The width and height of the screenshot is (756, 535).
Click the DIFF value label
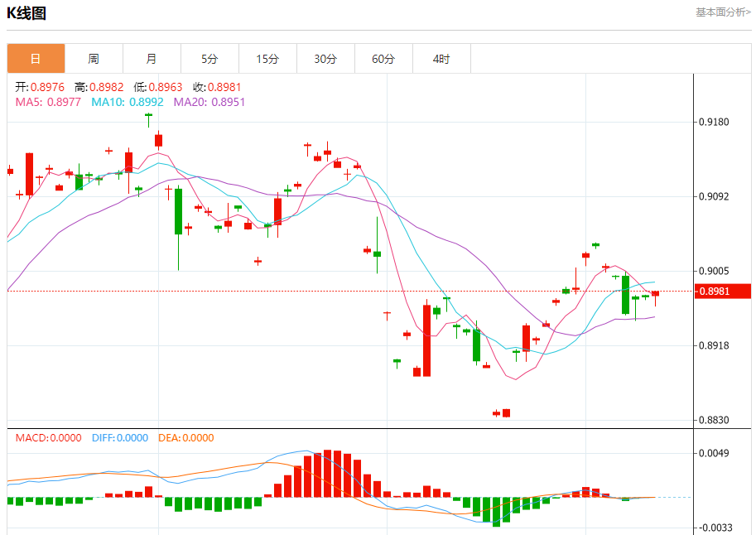tap(120, 438)
